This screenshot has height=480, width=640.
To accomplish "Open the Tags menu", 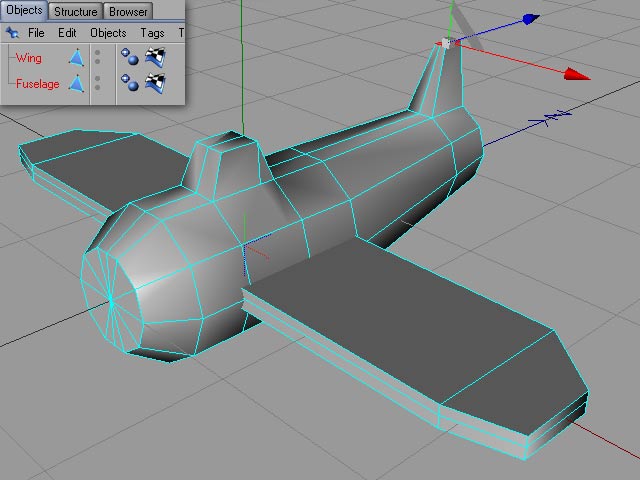I will (152, 33).
